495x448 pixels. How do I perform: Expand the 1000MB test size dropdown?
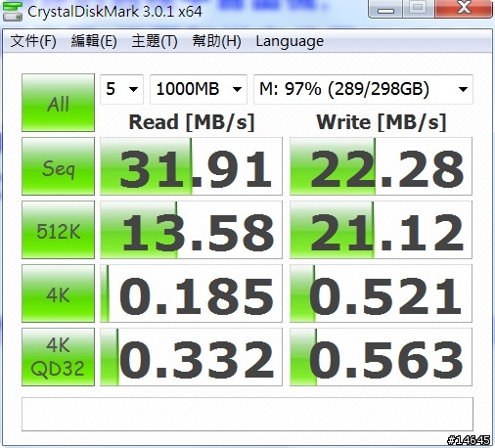199,89
